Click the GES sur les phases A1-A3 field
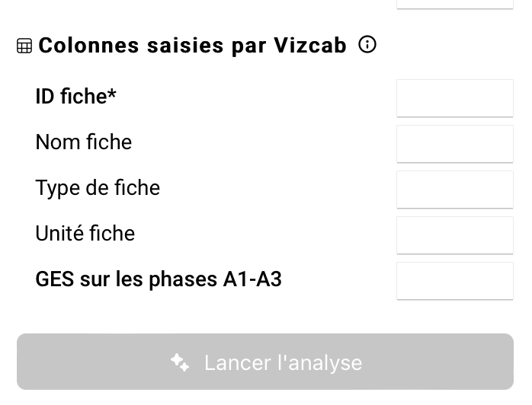This screenshot has width=532, height=405. 454,281
